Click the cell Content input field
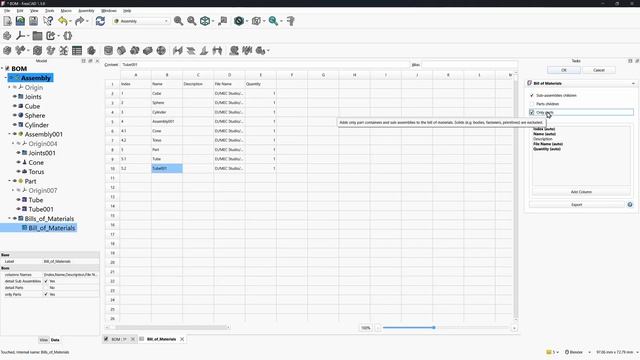Screen dimensions: 640x360 264,64
